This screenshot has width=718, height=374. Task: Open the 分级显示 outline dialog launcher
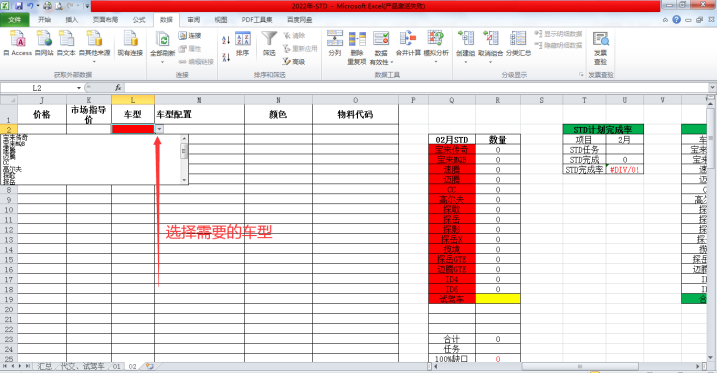[x=581, y=75]
